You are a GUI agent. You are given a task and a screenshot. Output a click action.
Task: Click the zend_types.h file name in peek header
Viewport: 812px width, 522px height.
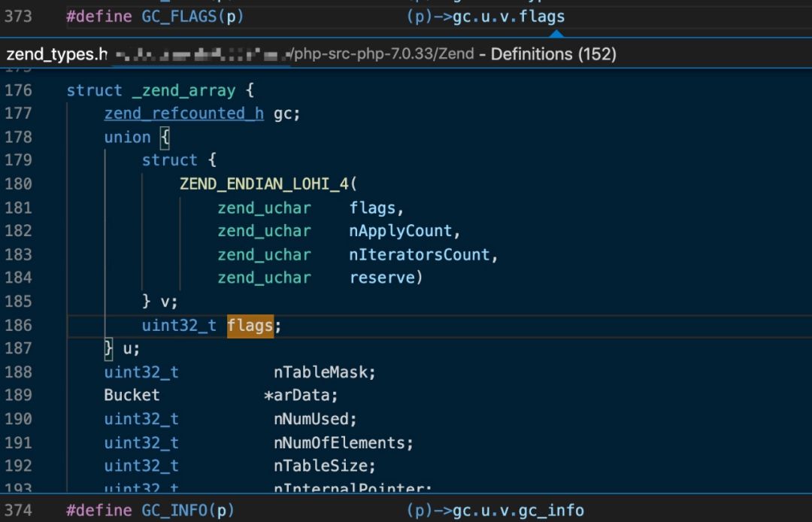(57, 54)
